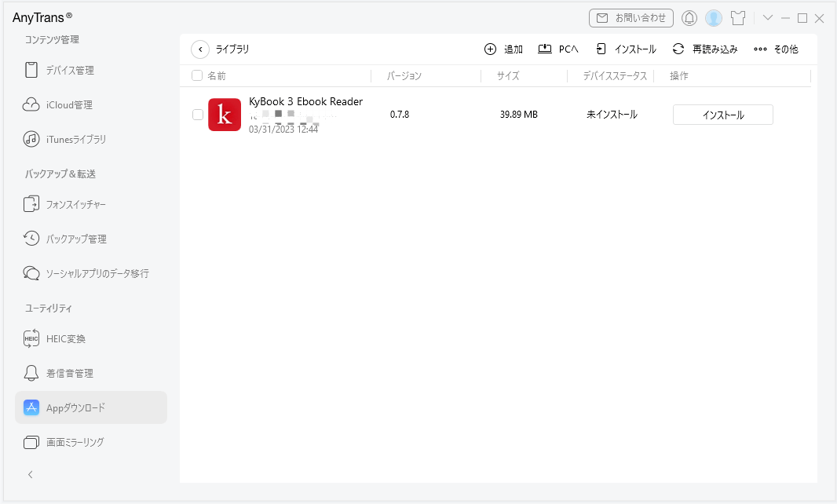Click the 操作 column header
Screen dimensions: 837x504
pyautogui.click(x=679, y=76)
